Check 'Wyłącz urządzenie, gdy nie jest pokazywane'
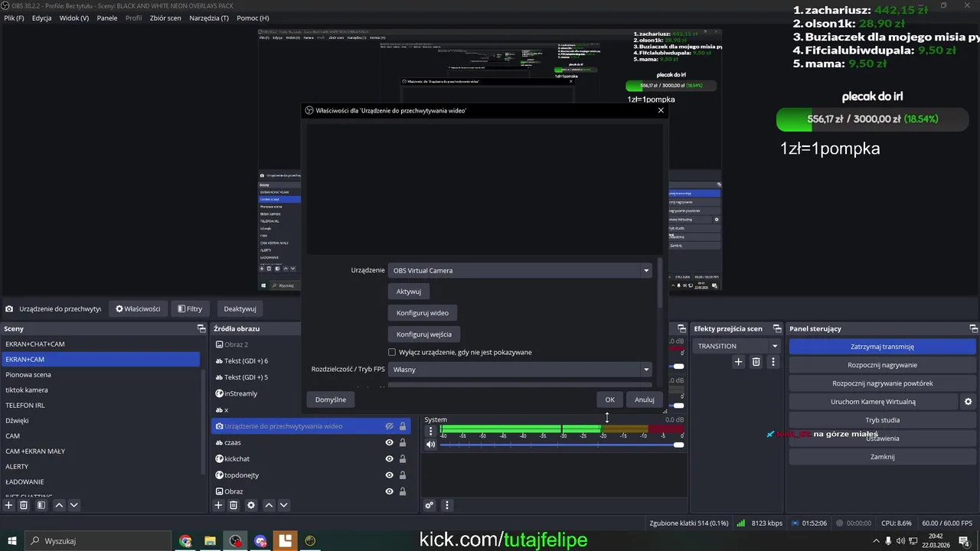980x551 pixels. click(392, 352)
